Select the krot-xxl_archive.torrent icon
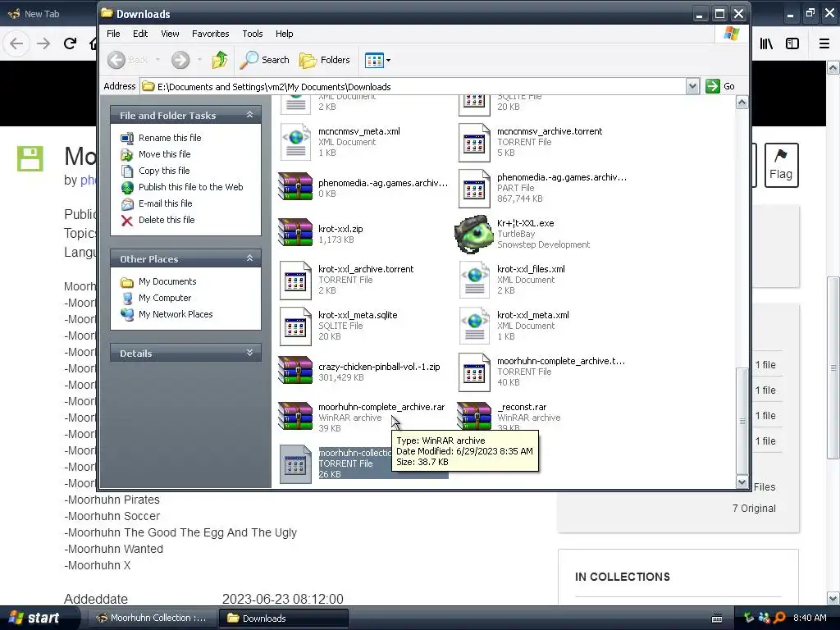This screenshot has height=630, width=840. pos(295,280)
